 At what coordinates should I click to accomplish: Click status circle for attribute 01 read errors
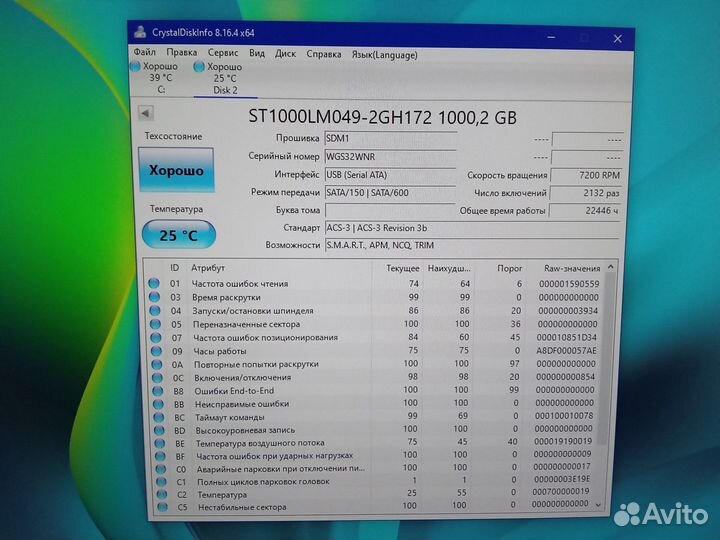(154, 284)
